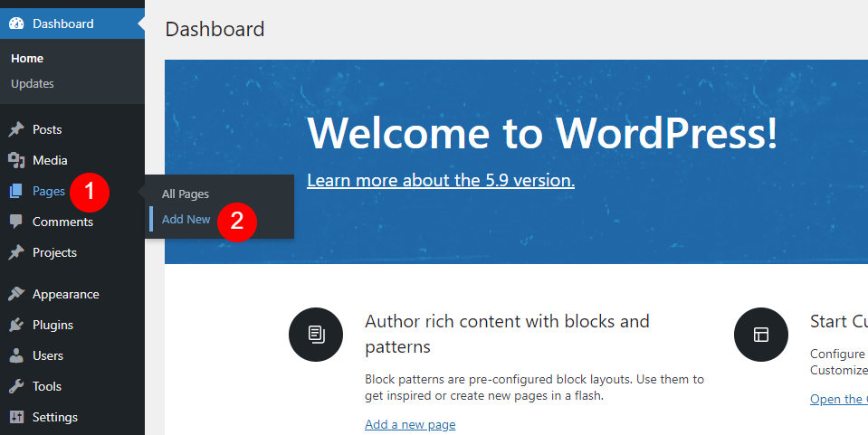This screenshot has height=435, width=868.
Task: Open the Dashboard menu item
Action: tap(72, 24)
